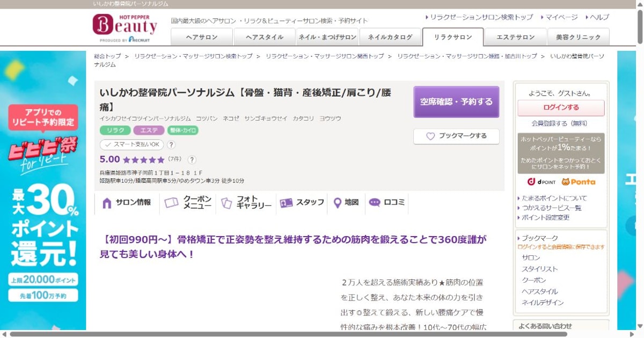Click the エステ category tag
This screenshot has height=338, width=644.
(149, 130)
